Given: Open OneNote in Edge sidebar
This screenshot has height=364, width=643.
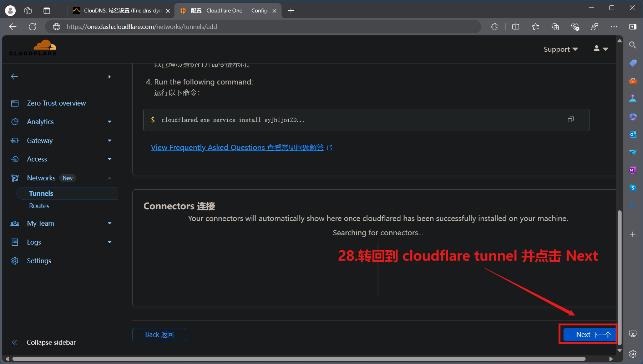Looking at the screenshot, I should coord(633,170).
